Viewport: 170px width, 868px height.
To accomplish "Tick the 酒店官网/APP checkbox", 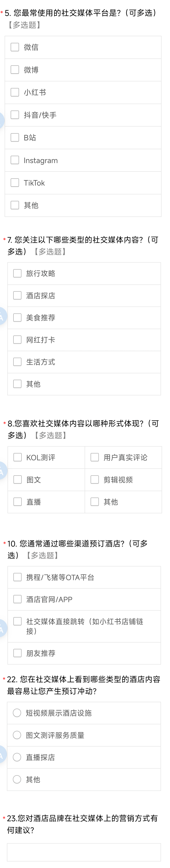I will [17, 599].
